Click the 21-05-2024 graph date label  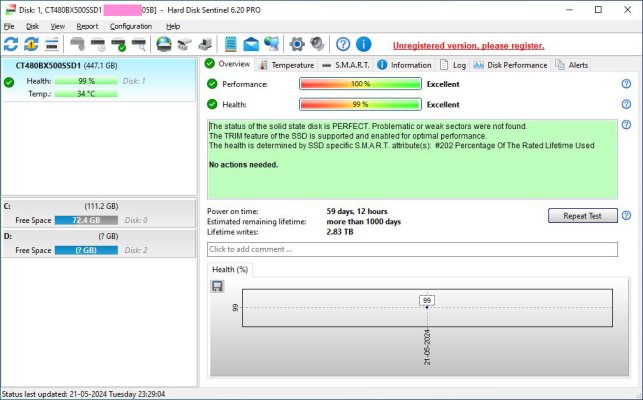pos(427,347)
